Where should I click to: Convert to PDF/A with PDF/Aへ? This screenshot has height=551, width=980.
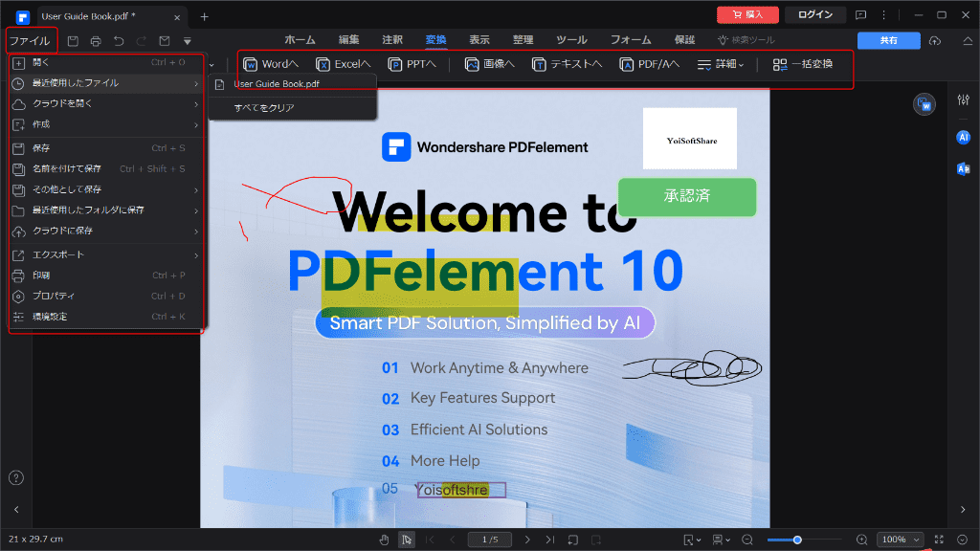click(x=650, y=64)
